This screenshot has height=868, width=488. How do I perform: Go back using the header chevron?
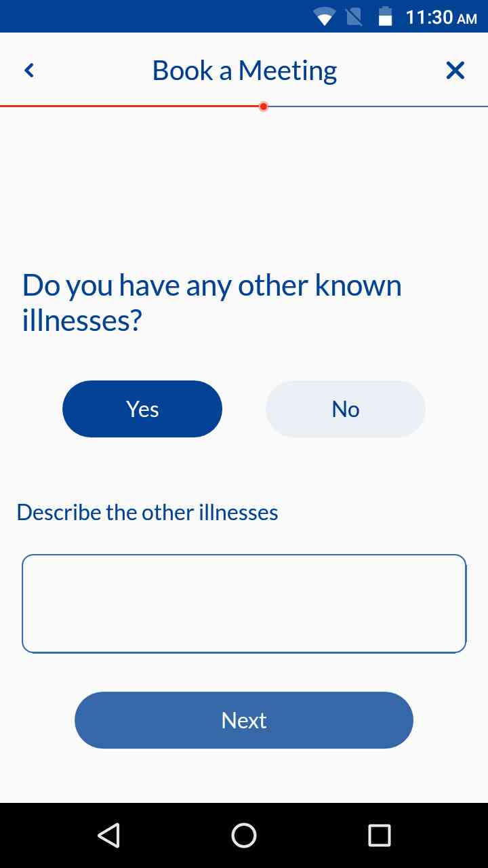click(x=29, y=70)
